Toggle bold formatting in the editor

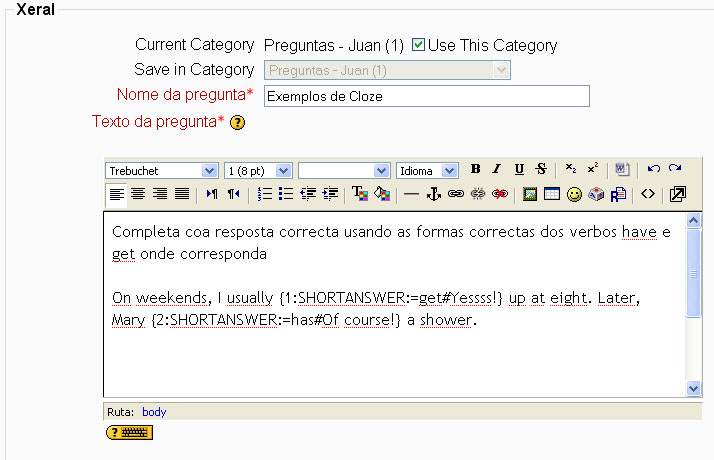(476, 170)
